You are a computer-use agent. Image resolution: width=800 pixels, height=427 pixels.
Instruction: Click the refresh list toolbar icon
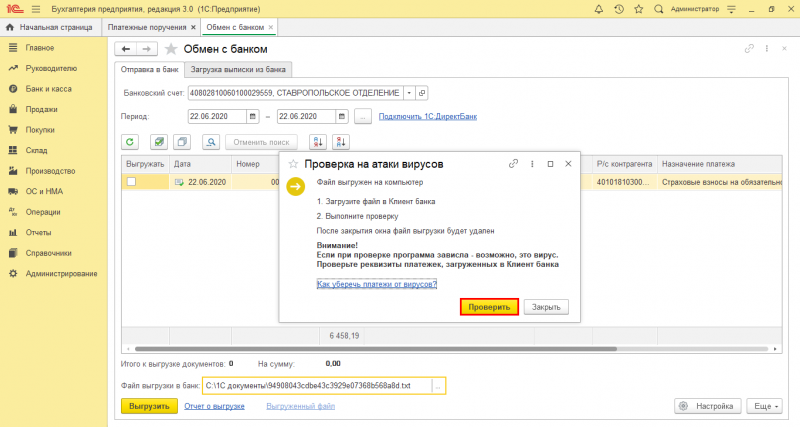[130, 142]
